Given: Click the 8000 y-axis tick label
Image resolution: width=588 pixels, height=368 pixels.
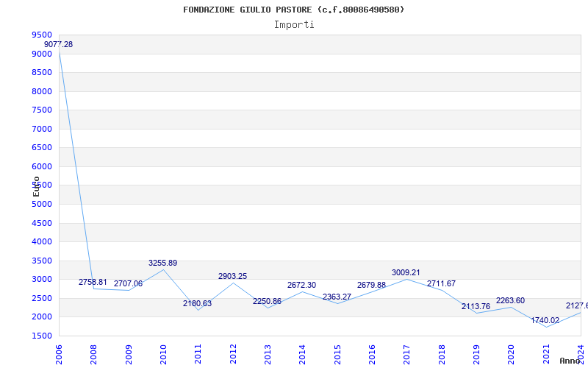Looking at the screenshot, I should [x=42, y=91].
